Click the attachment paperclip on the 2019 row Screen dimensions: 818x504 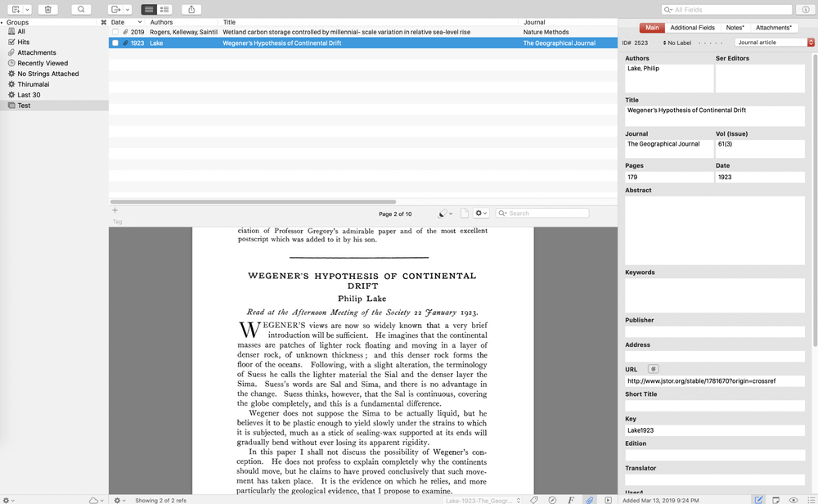(125, 32)
